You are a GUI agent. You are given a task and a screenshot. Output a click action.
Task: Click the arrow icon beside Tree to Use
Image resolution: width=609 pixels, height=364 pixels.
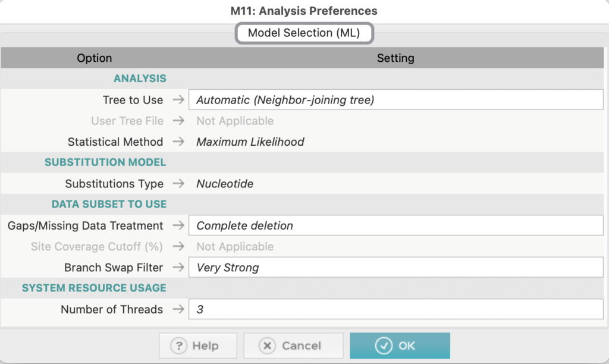tap(178, 100)
